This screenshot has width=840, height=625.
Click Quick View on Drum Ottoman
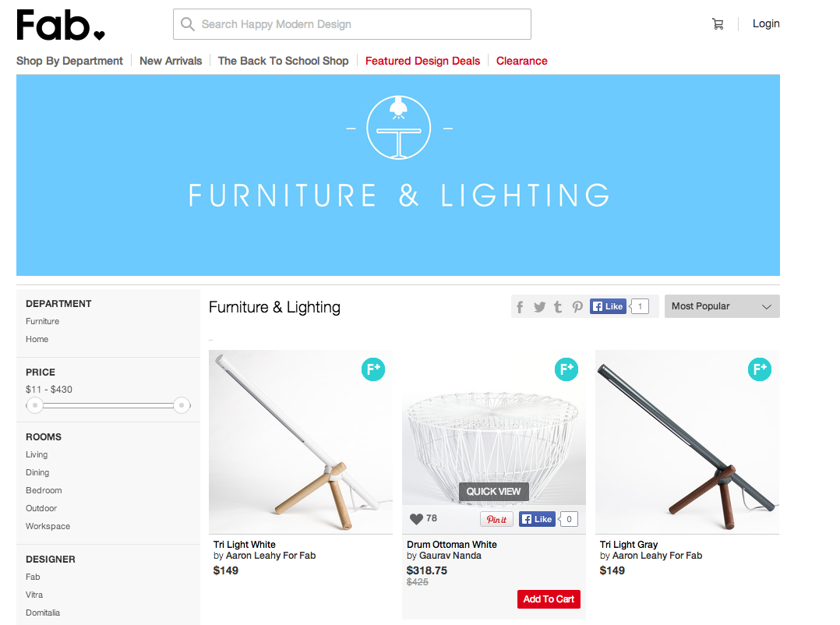493,492
